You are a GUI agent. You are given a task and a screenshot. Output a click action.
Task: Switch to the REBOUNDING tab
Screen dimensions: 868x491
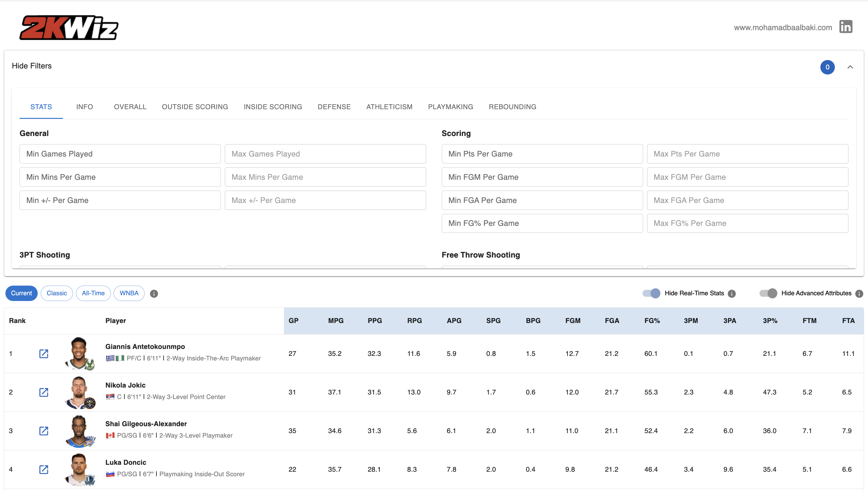coord(512,107)
